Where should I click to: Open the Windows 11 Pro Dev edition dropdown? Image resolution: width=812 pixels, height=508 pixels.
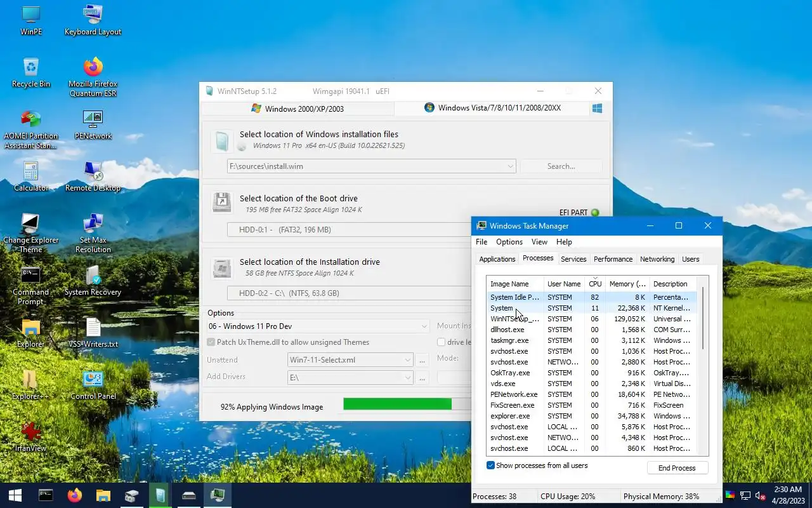(424, 326)
